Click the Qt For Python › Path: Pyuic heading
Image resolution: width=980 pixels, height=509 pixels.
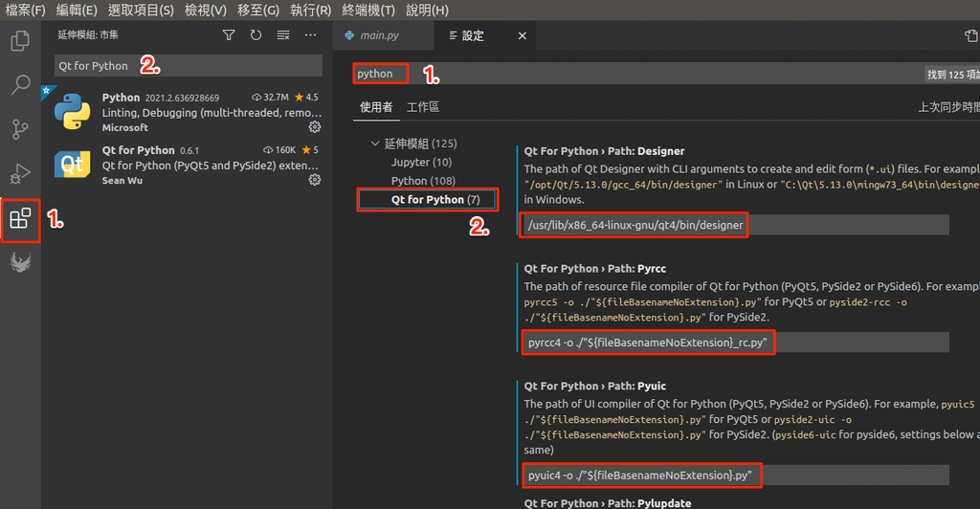click(595, 386)
